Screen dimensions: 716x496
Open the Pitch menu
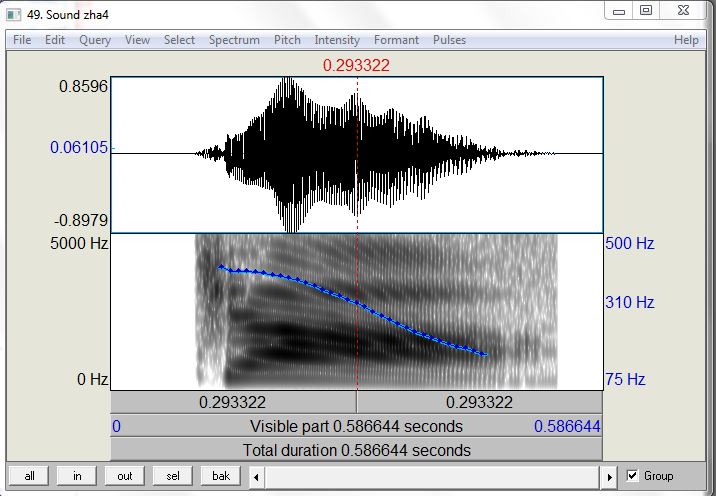(287, 40)
